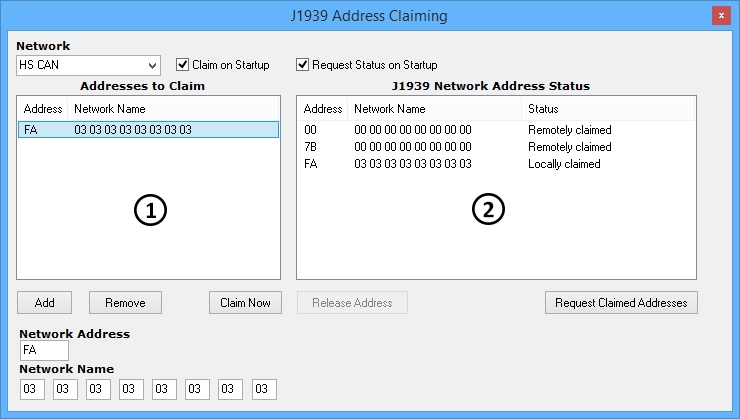
Task: Click the Network Address input field
Action: click(x=44, y=351)
